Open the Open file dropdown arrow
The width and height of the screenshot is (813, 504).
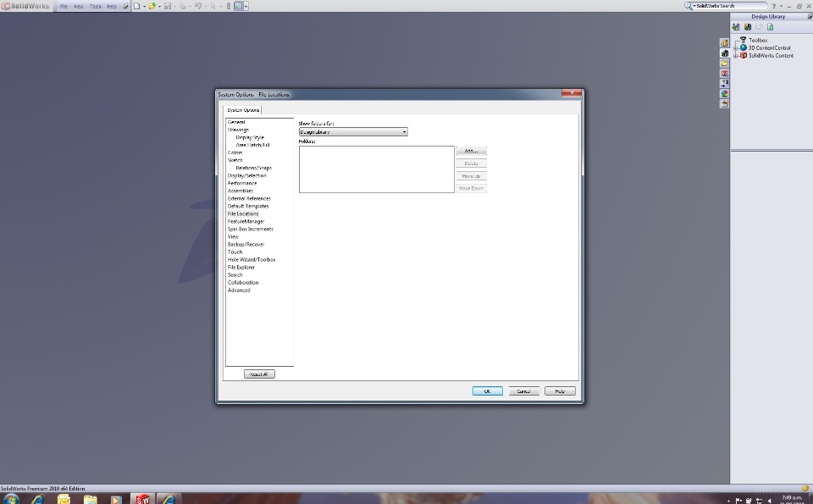tap(159, 6)
